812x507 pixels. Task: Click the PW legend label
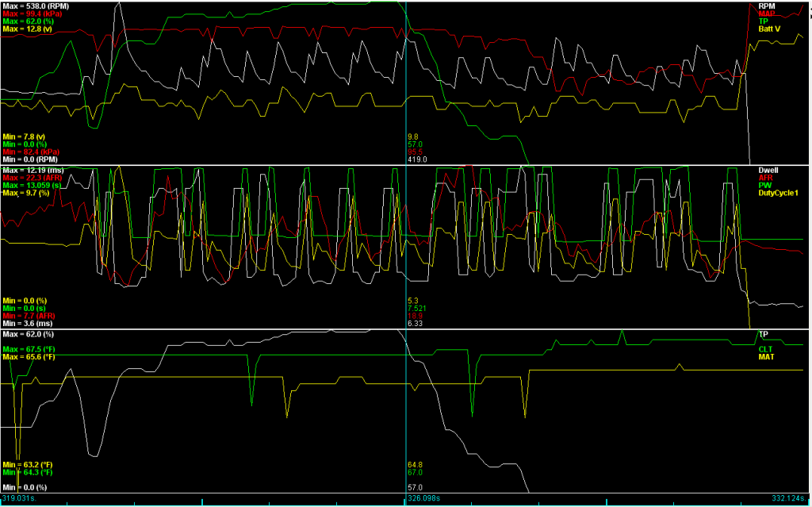pos(764,185)
